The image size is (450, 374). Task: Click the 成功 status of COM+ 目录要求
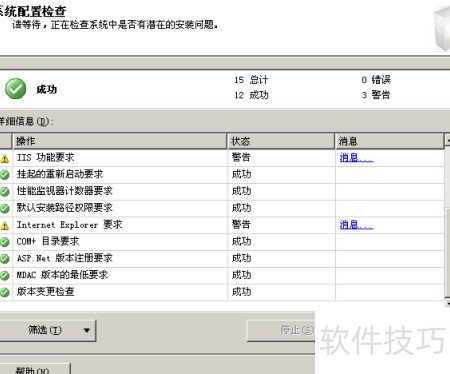(x=241, y=241)
